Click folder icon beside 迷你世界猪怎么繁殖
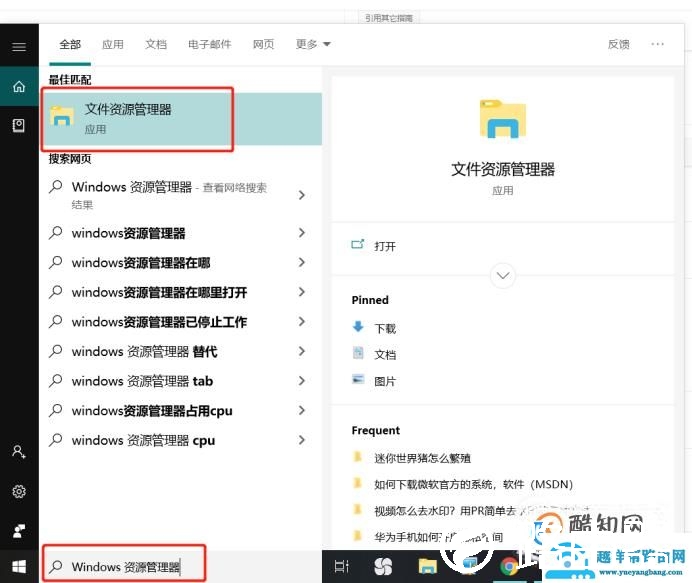Image resolution: width=692 pixels, height=583 pixels. 357,456
